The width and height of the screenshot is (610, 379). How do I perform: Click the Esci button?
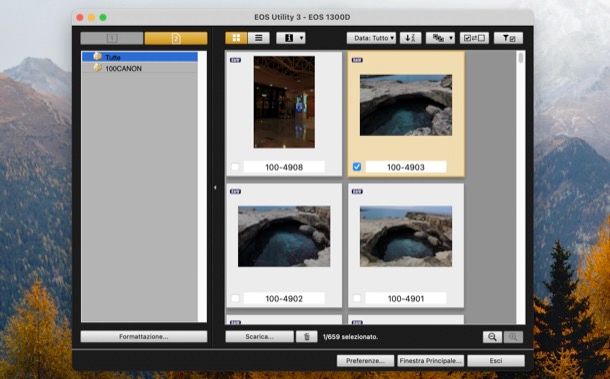point(496,361)
